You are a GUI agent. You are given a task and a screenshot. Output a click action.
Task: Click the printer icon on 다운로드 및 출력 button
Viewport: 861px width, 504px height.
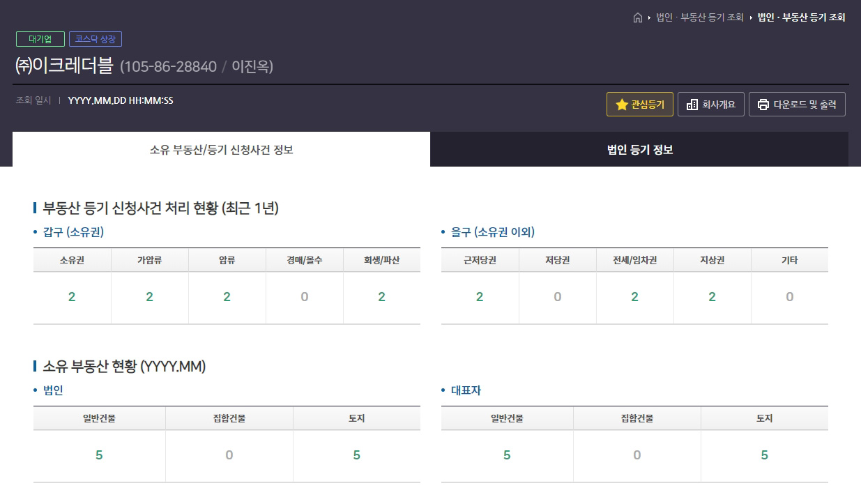[x=762, y=104]
